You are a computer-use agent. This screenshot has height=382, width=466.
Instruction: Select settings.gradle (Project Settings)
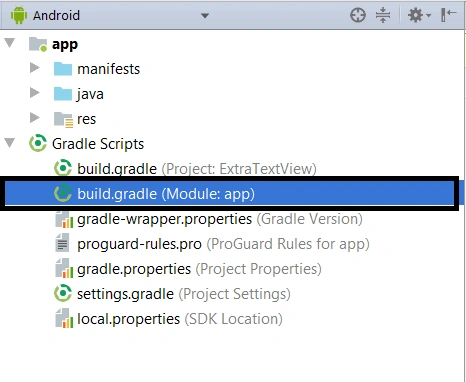point(184,294)
